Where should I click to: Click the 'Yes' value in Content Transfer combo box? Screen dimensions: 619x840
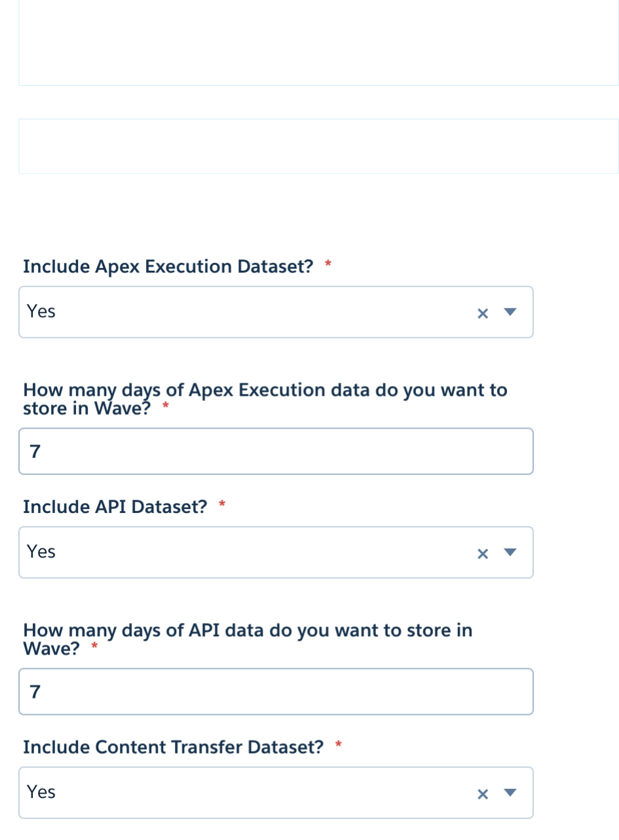click(41, 792)
